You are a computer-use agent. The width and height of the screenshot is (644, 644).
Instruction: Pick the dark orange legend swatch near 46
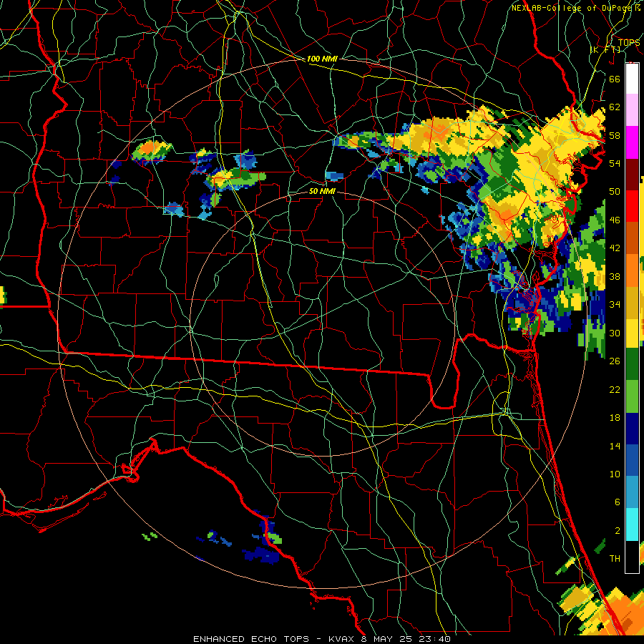click(x=632, y=238)
